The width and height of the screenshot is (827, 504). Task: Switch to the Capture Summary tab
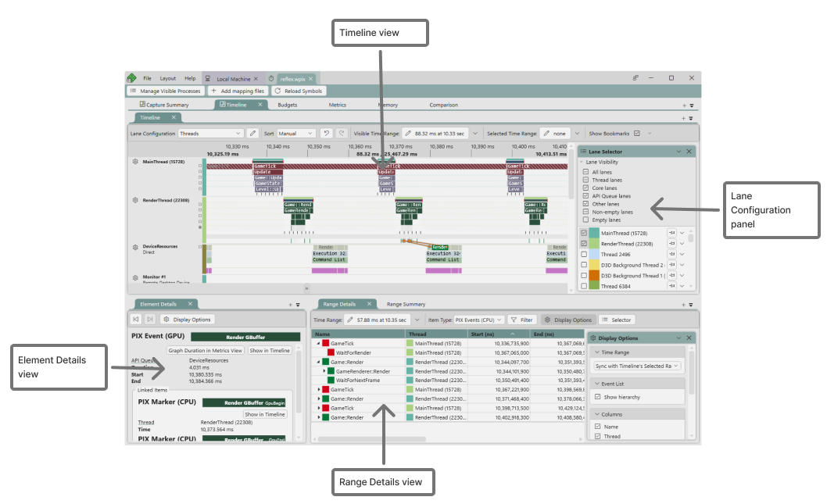[x=164, y=105]
